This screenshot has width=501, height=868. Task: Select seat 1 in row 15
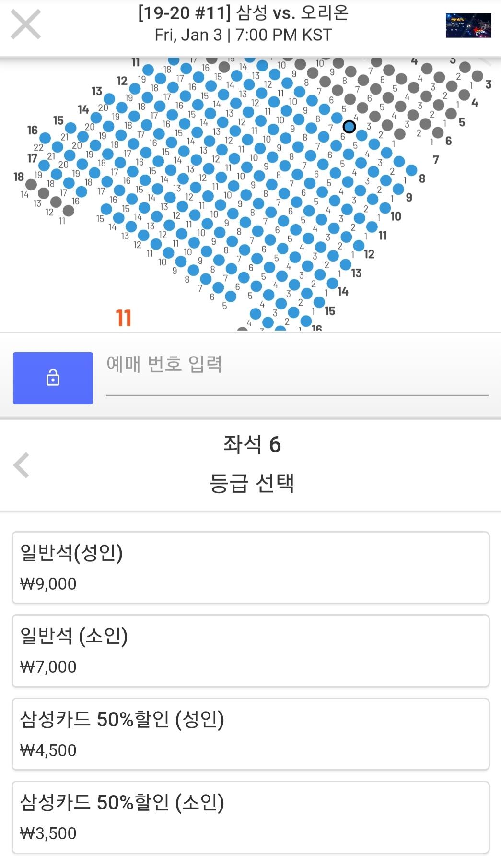pos(319,302)
